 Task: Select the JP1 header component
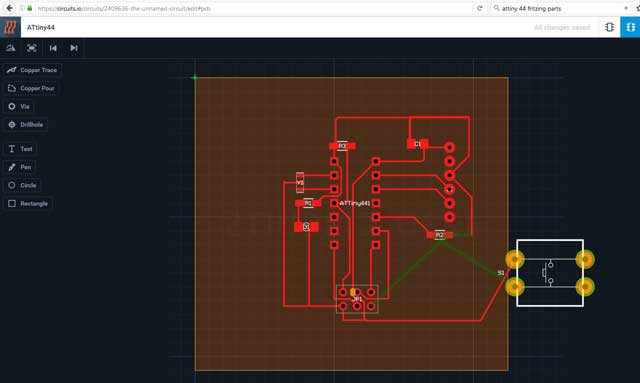pyautogui.click(x=357, y=299)
